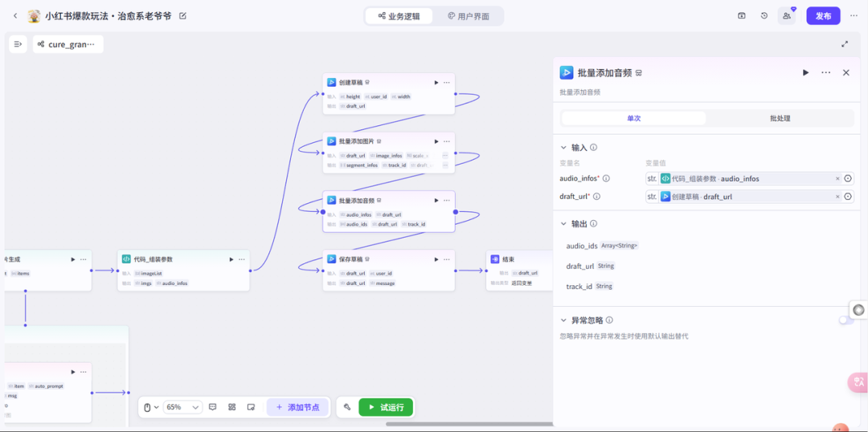Toggle the minimap icon
Screen dimensions: 868x432
click(251, 407)
